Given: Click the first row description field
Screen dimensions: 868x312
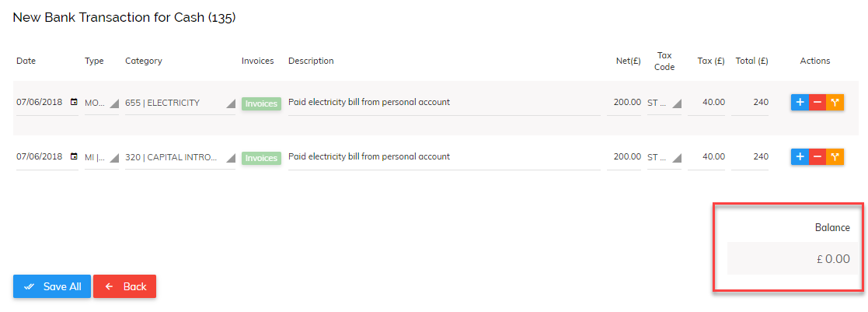Looking at the screenshot, I should [443, 102].
